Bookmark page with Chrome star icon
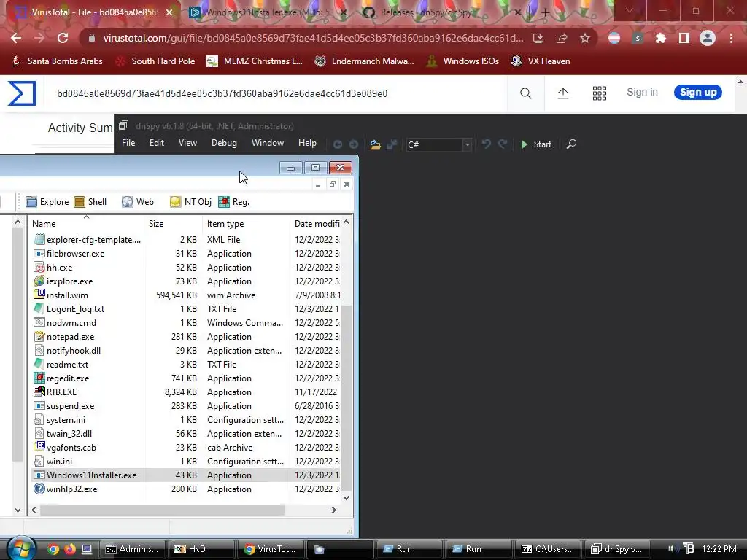Viewport: 747px width, 560px height. [585, 39]
